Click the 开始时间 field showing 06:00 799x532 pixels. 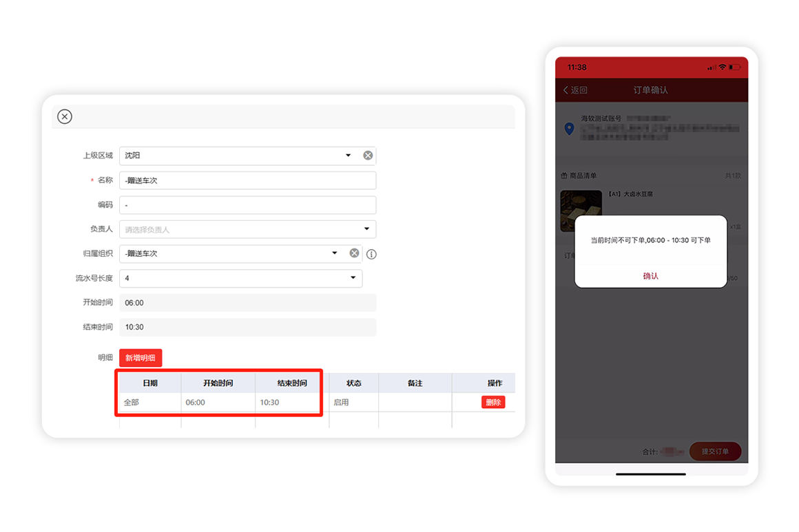tap(247, 303)
